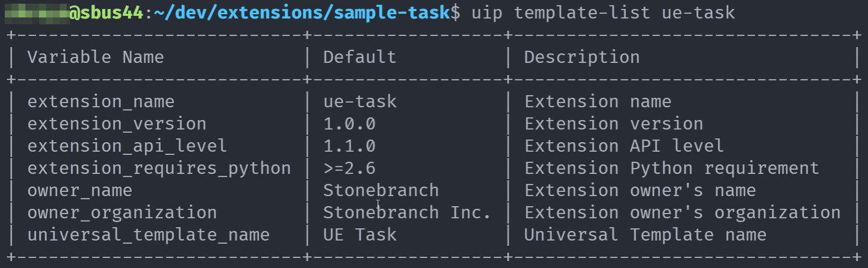Click the default value 1.0.0
The height and width of the screenshot is (268, 868).
(x=349, y=124)
